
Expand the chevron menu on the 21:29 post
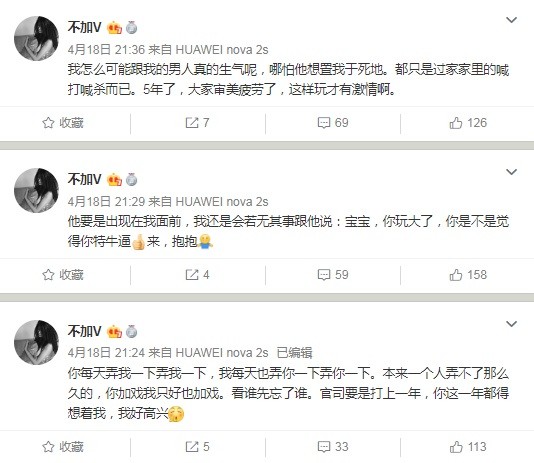[512, 172]
